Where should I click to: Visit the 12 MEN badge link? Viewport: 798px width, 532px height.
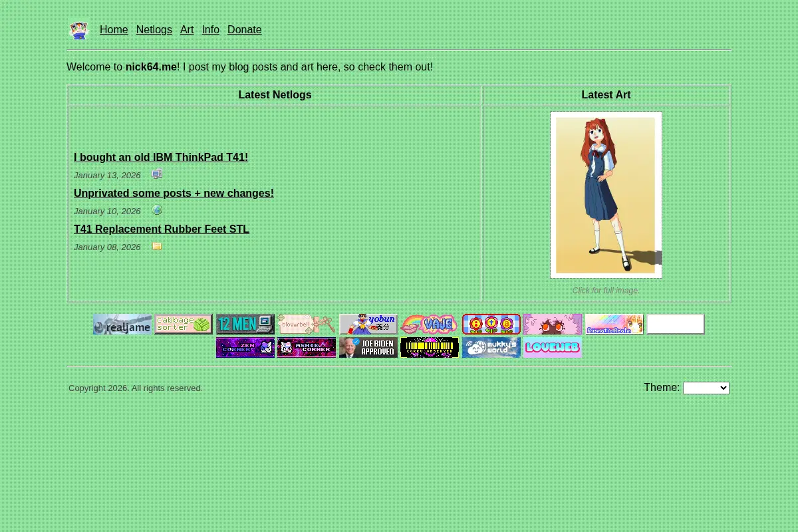tap(245, 325)
